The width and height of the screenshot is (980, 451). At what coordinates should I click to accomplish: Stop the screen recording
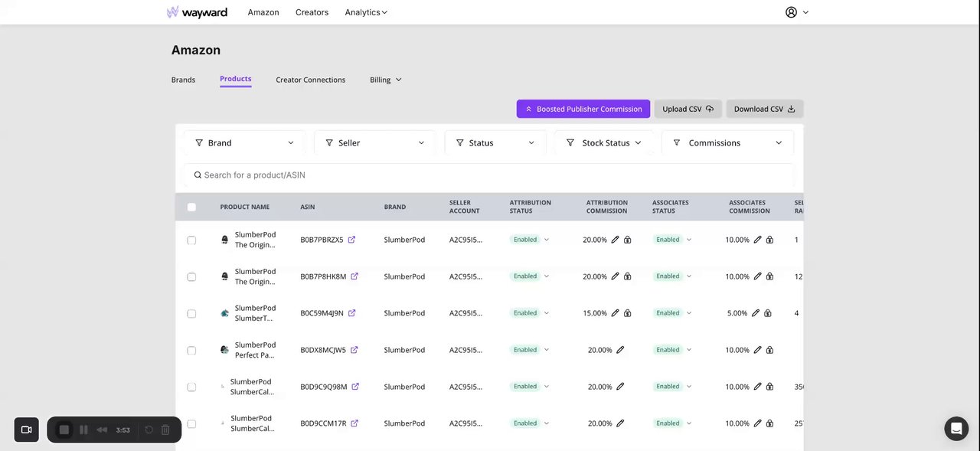64,430
